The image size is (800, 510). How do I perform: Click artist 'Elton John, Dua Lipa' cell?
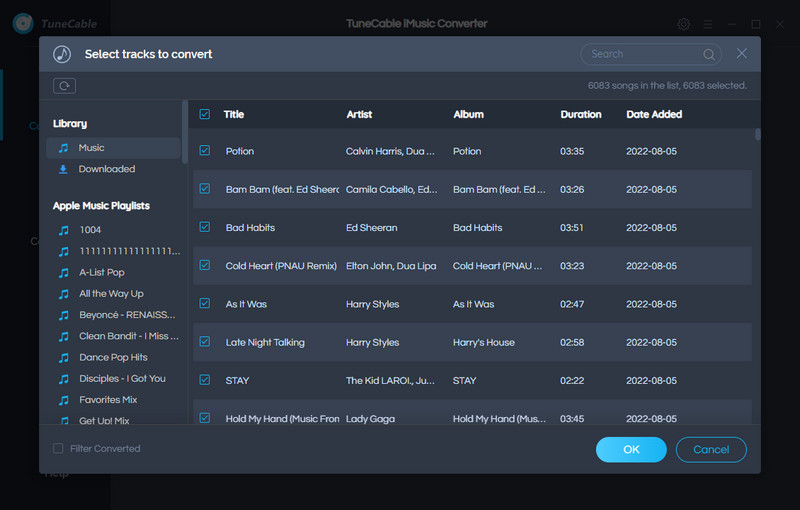[391, 266]
